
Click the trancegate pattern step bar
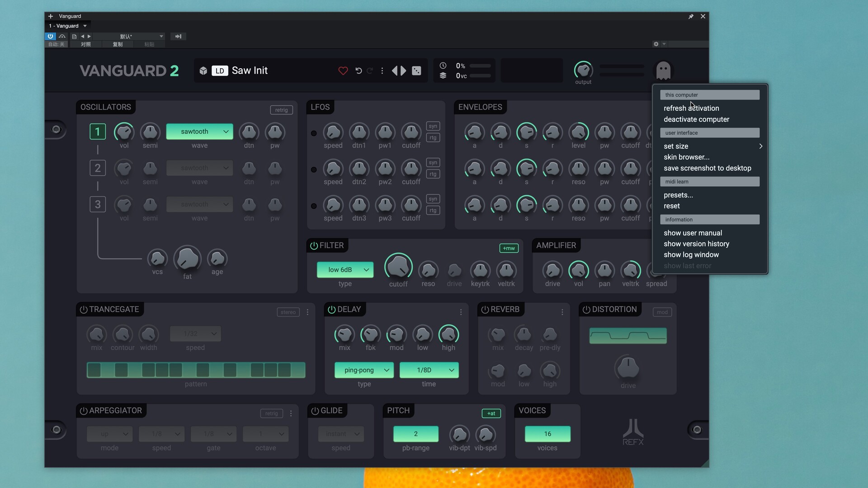[196, 370]
